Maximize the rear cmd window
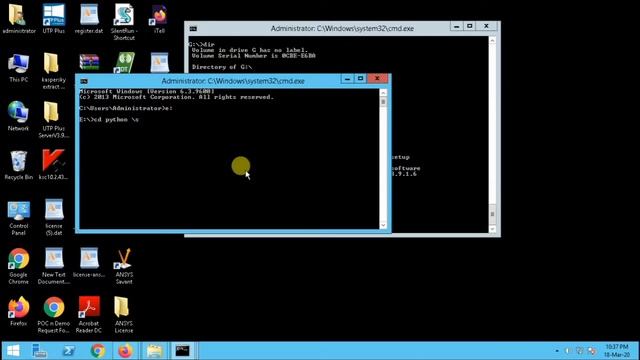Viewport: 640px width, 360px height. (x=469, y=26)
